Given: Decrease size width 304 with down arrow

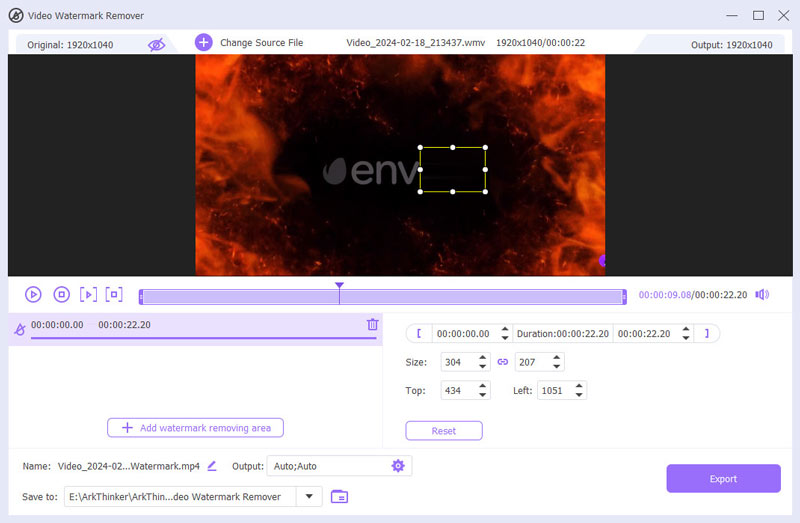Looking at the screenshot, I should pyautogui.click(x=483, y=366).
